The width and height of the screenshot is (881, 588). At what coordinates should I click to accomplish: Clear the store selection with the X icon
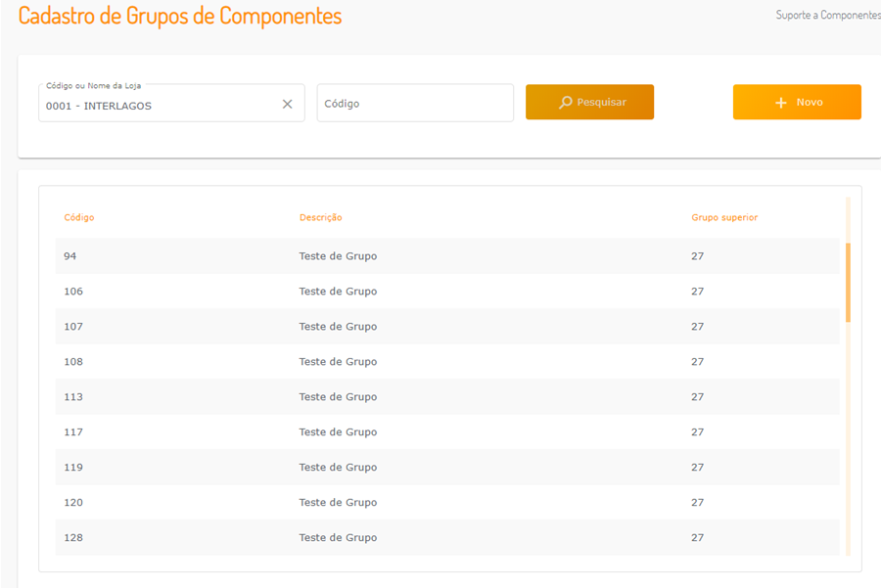287,104
